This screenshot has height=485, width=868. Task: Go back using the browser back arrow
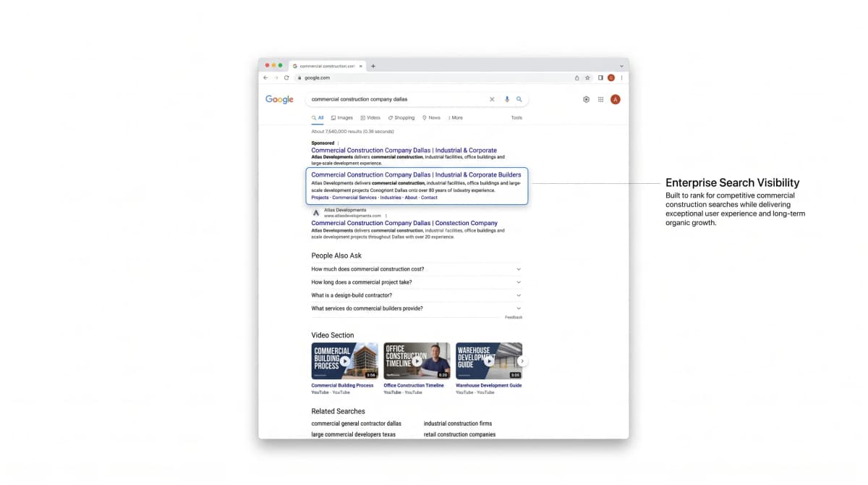coord(265,77)
